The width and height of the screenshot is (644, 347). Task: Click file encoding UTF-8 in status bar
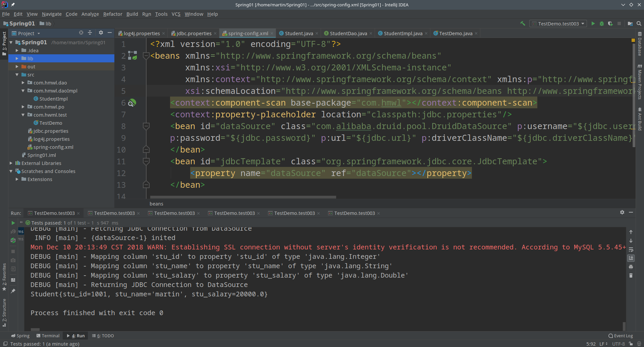click(x=619, y=344)
